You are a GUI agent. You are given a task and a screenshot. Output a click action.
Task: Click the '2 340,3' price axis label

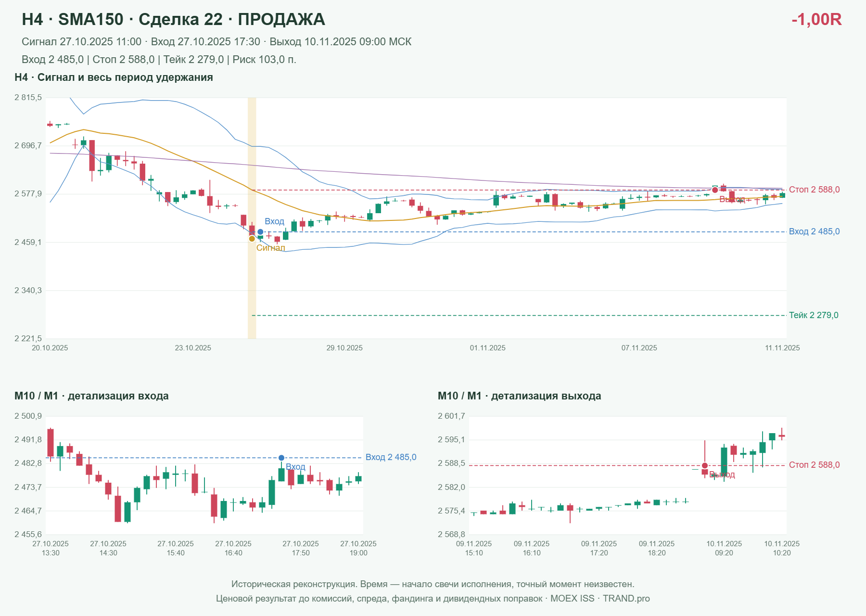(28, 290)
